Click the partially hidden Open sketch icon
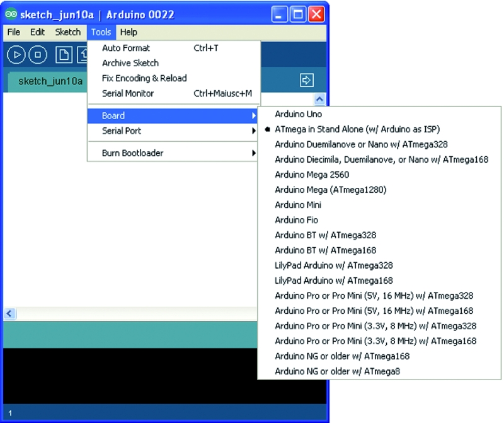504x423 pixels. tap(82, 55)
